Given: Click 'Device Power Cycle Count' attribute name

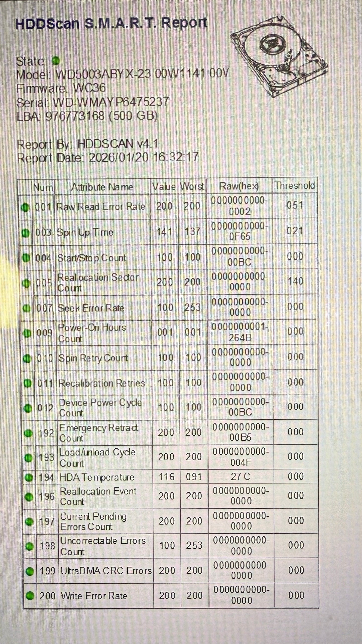Looking at the screenshot, I should (100, 408).
